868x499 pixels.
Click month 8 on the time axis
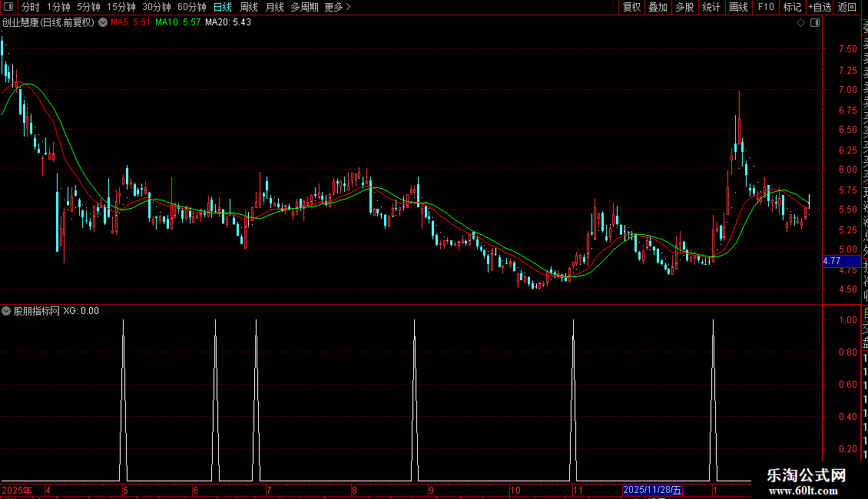[x=354, y=490]
